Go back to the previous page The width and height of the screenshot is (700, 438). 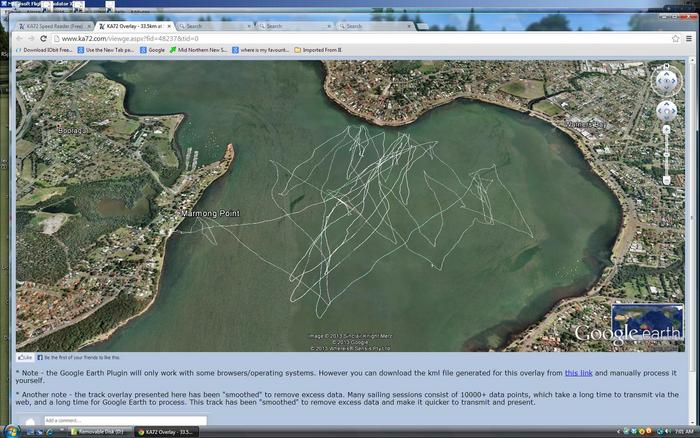tap(18, 38)
